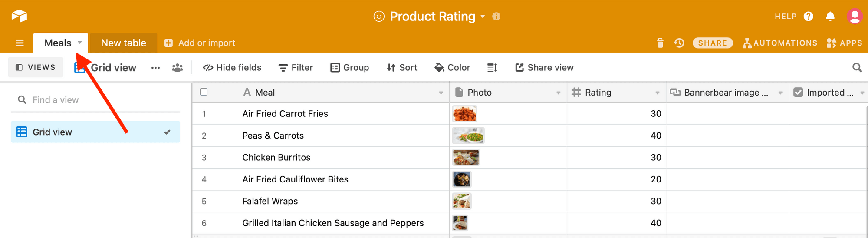Click the trash can icon

pyautogui.click(x=660, y=43)
